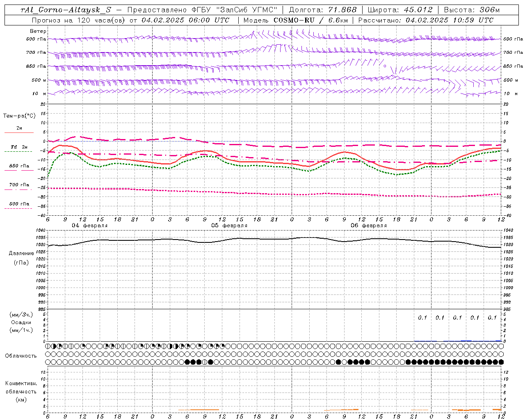Click the calm-wind circle symbol on 850 гПа row
This screenshot has width=525, height=420.
[x=385, y=66]
